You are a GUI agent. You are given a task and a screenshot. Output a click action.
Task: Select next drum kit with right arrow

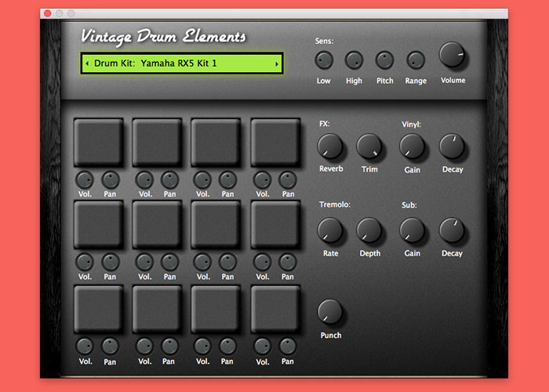[277, 64]
